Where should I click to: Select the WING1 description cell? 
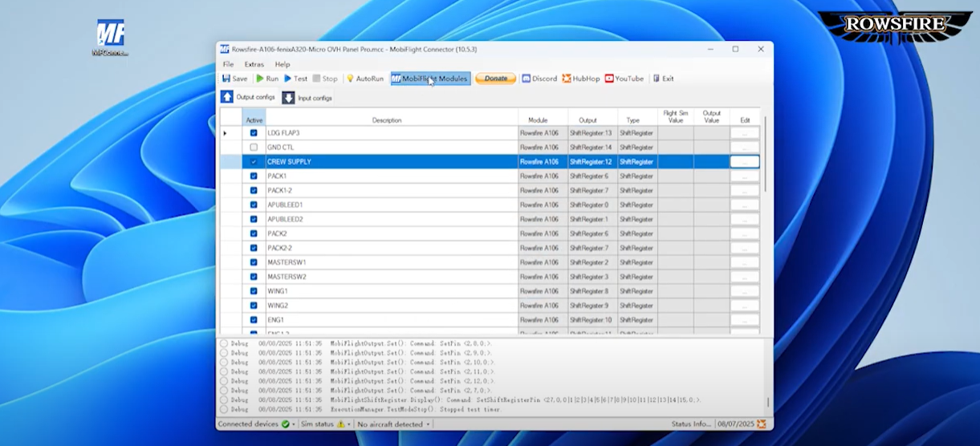tap(392, 292)
